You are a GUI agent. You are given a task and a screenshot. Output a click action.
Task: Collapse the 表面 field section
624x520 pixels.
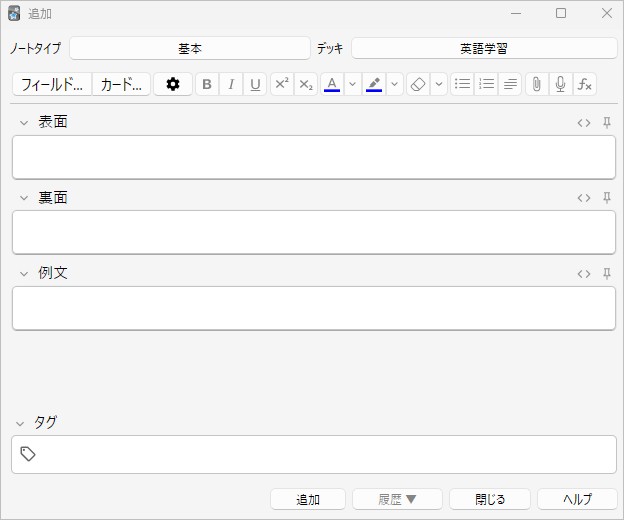click(x=24, y=123)
